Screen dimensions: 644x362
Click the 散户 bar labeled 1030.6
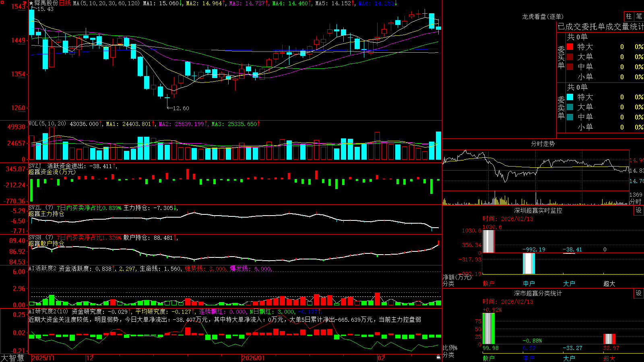(489, 241)
